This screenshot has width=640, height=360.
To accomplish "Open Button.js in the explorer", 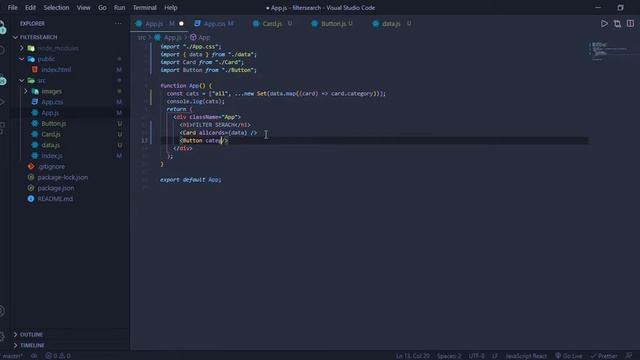I will (x=53, y=124).
